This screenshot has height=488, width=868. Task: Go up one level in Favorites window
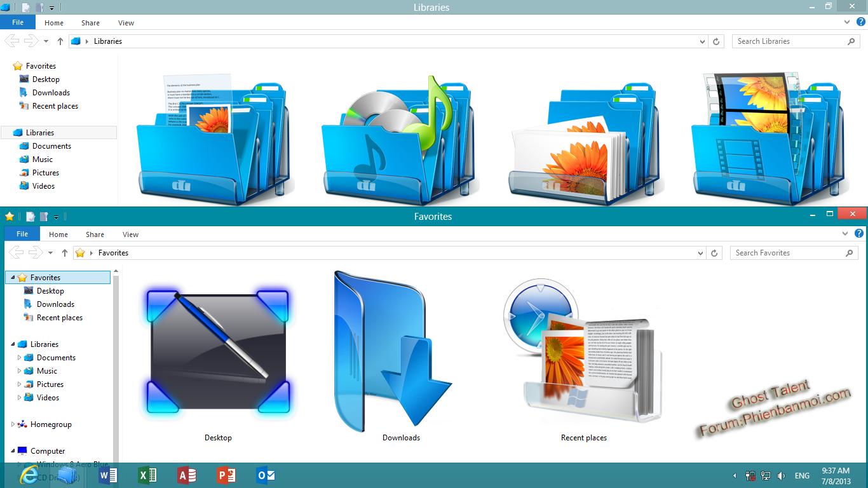point(65,253)
